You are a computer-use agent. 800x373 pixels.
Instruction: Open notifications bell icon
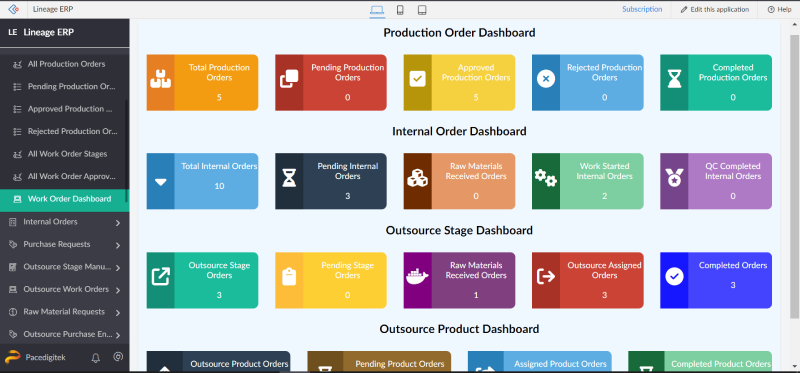click(95, 358)
